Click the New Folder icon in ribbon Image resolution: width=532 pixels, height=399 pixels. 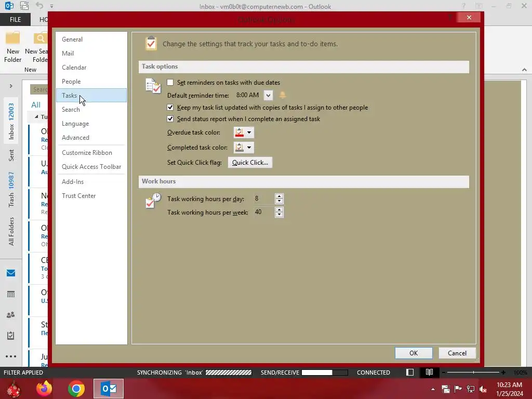13,47
